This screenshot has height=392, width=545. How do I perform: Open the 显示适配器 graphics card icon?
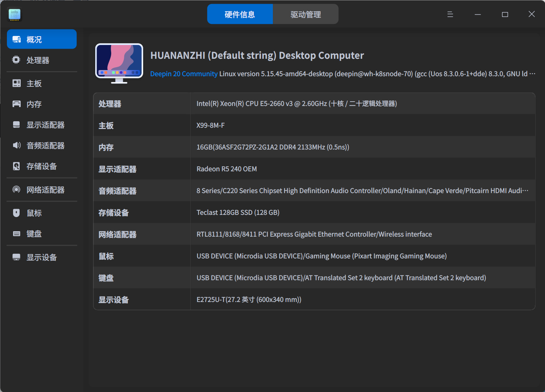[16, 124]
